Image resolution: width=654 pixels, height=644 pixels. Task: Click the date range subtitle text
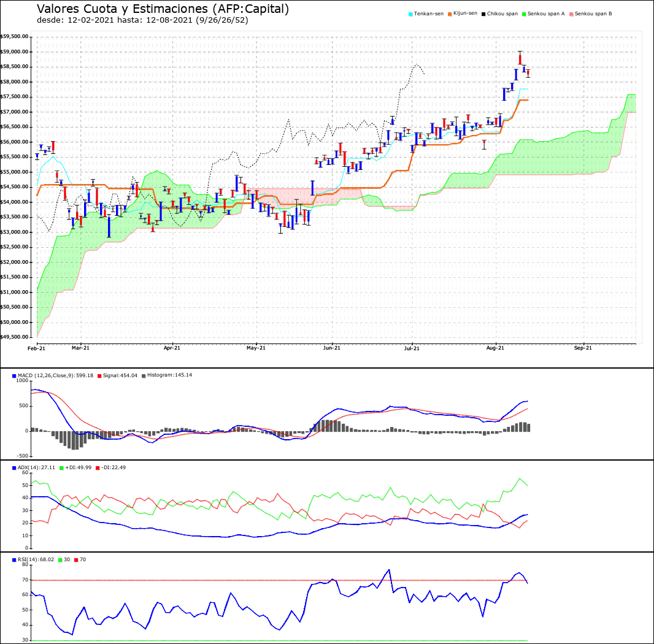143,20
